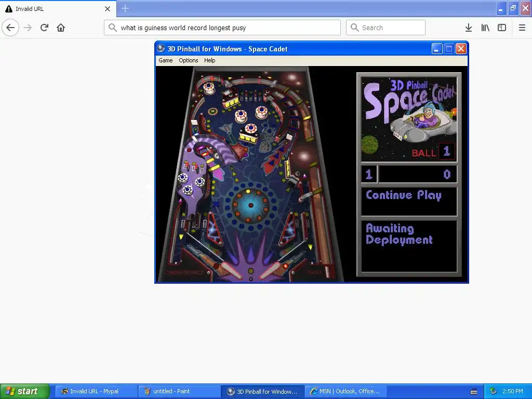Click the magnifier icon in the Search box
Screen dimensions: 532x399
pos(354,28)
